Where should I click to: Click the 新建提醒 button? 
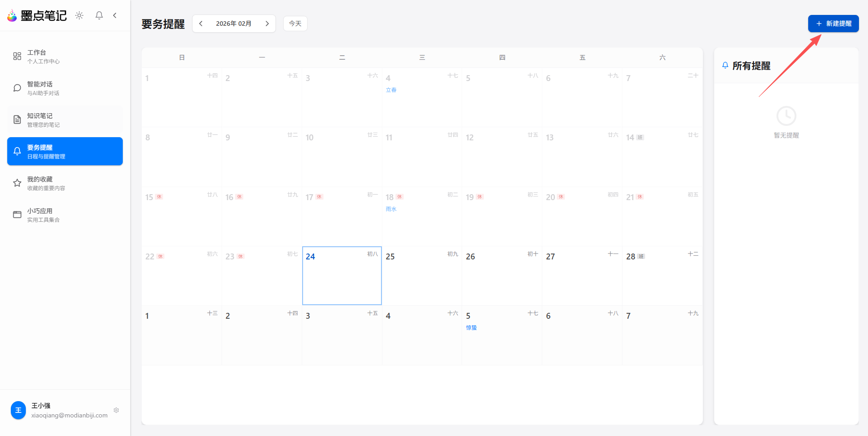tap(833, 24)
